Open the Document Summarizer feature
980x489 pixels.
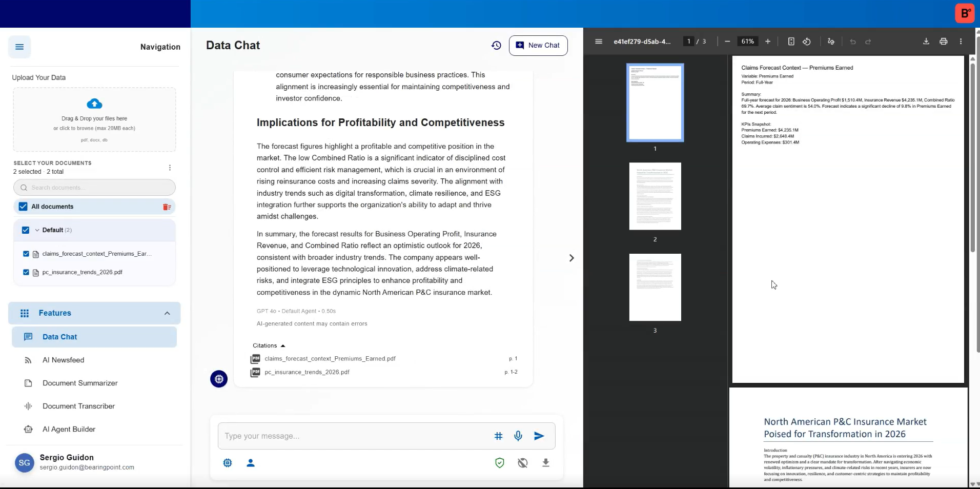tap(80, 383)
